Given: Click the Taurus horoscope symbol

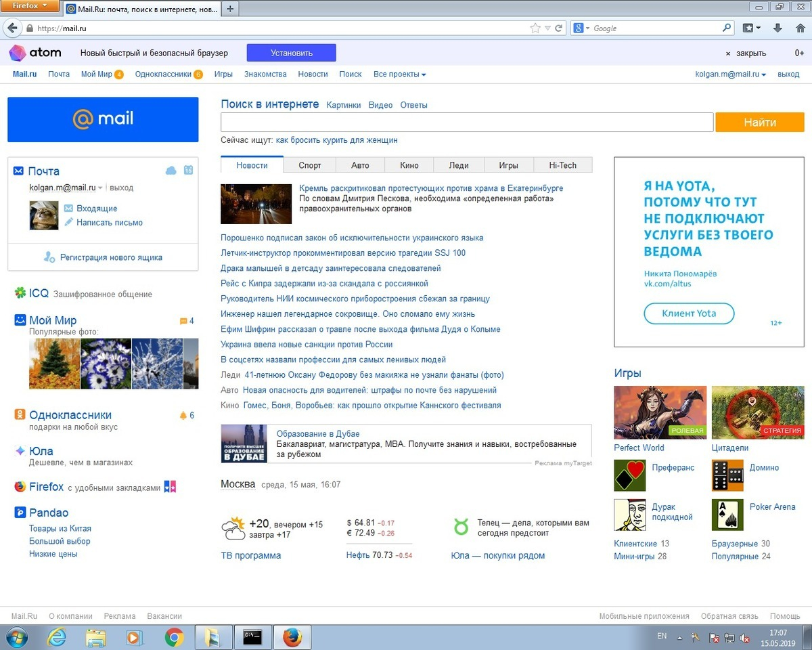Looking at the screenshot, I should 461,527.
